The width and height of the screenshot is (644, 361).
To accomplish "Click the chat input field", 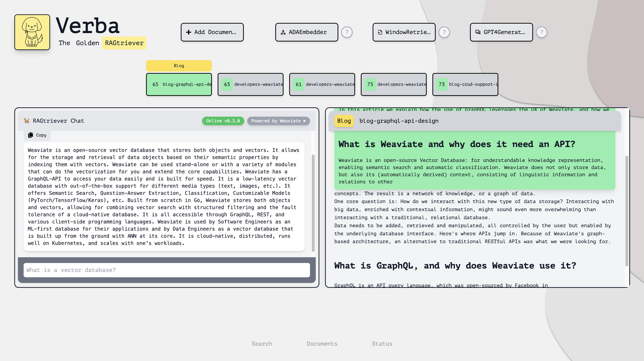I will 167,270.
